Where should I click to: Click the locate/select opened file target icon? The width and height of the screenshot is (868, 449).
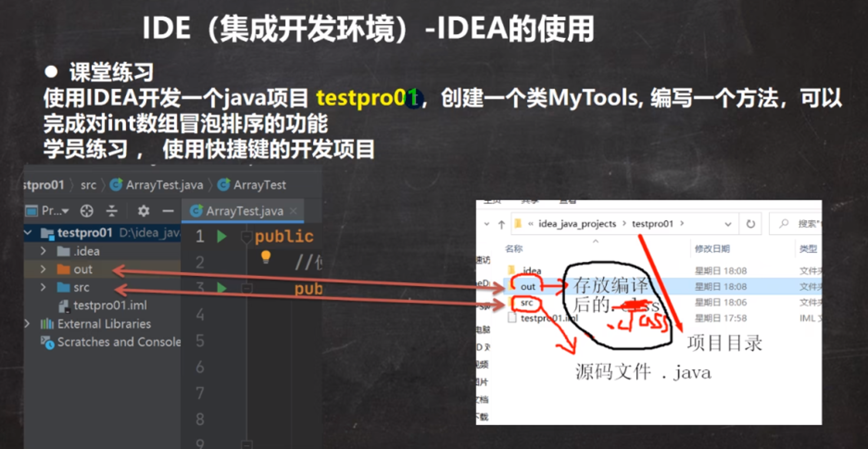tap(87, 211)
